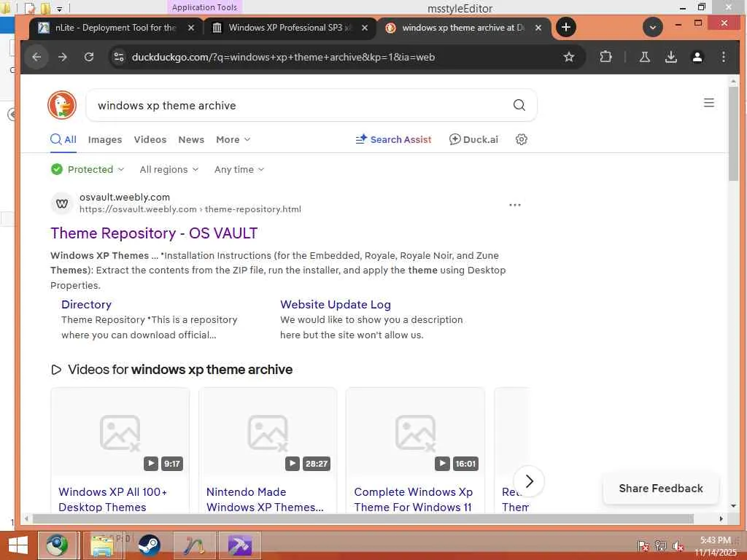Click the DuckDuckGo logo
The width and height of the screenshot is (747, 560).
click(x=62, y=105)
